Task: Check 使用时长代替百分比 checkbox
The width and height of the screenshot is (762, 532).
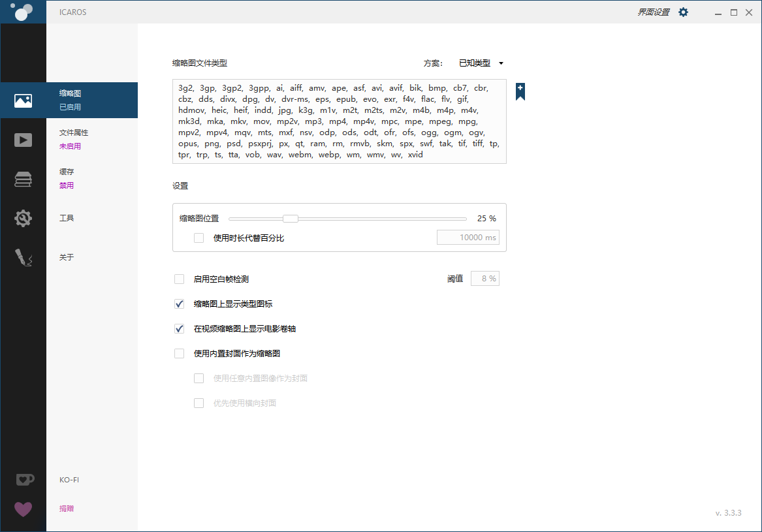Action: [199, 238]
